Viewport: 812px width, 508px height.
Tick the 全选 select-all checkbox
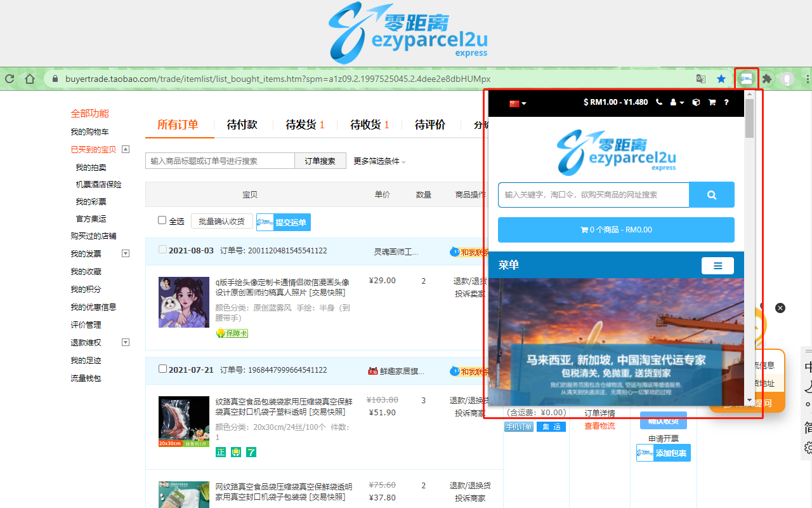pyautogui.click(x=162, y=220)
